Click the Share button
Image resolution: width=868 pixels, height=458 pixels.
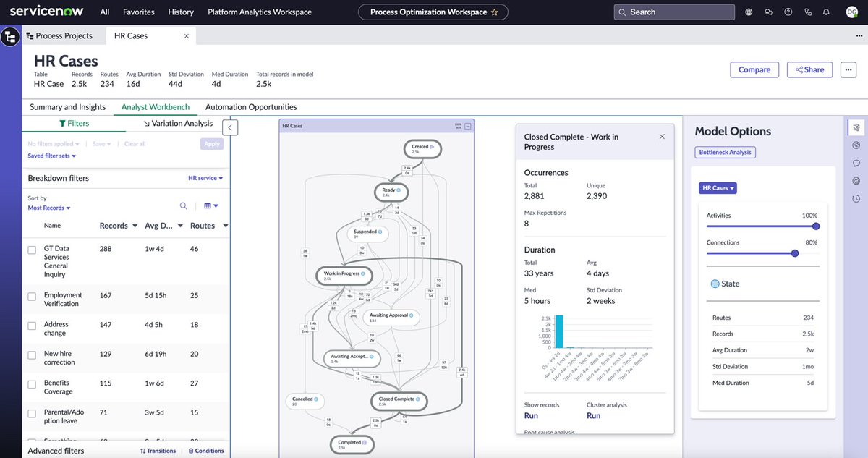809,69
